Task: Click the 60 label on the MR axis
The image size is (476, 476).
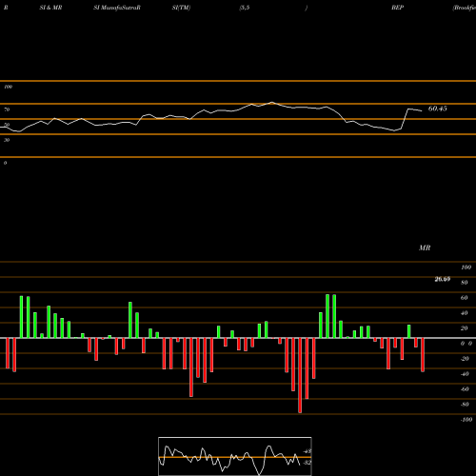Action: click(464, 298)
